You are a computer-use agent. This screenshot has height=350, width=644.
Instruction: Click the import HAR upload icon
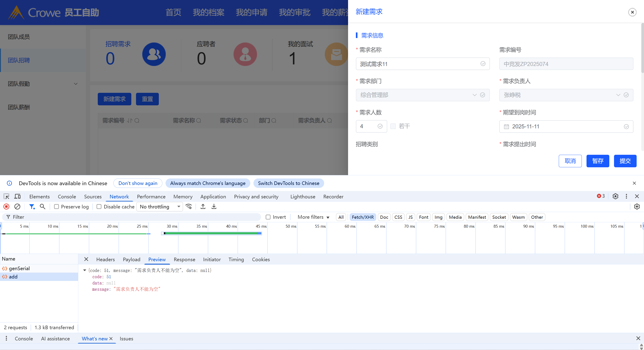pos(203,206)
